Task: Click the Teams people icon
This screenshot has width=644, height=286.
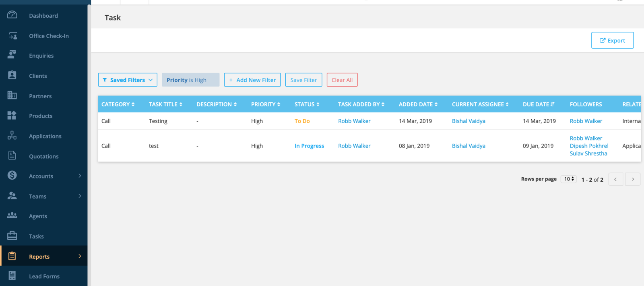Action: coord(12,195)
